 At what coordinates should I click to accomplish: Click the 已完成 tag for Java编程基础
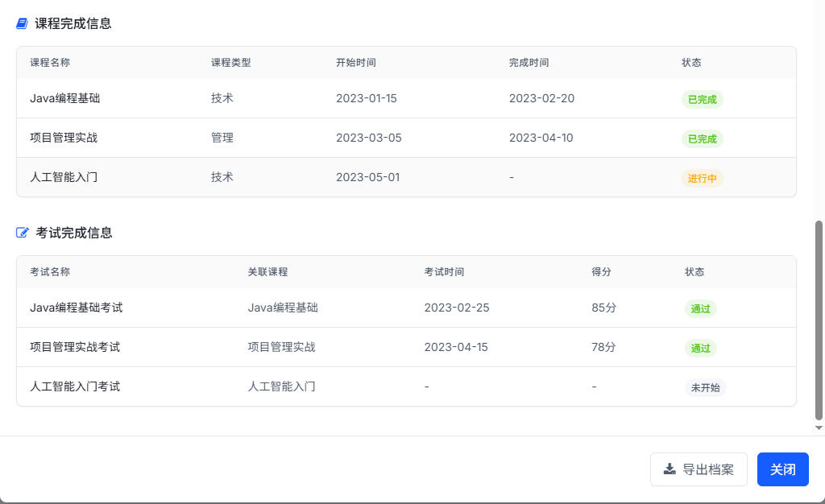click(x=702, y=99)
